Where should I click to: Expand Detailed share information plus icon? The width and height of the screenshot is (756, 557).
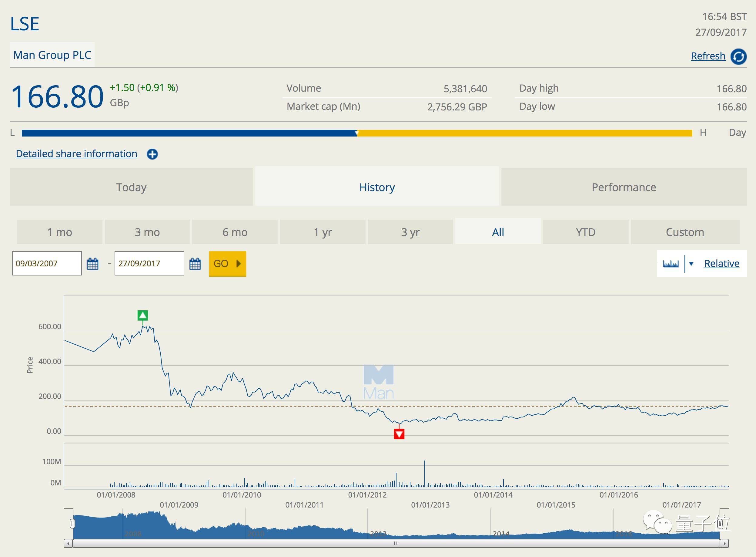[152, 154]
